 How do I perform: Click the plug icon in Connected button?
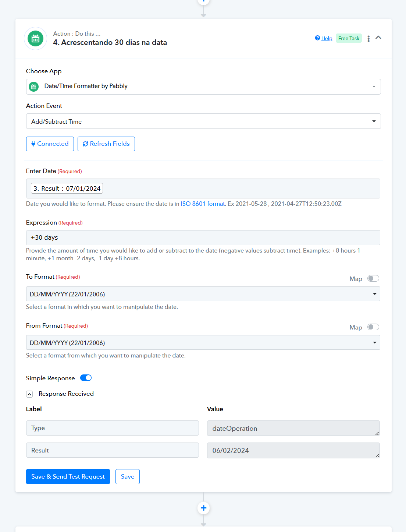click(33, 144)
